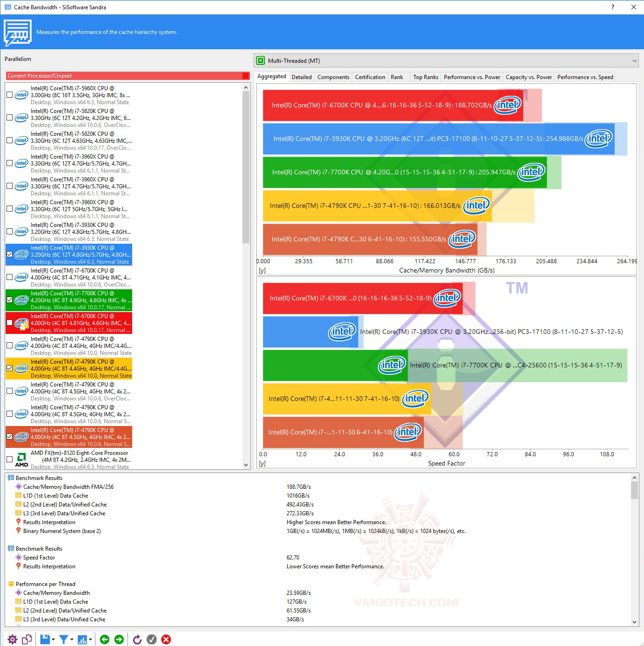Select the per-thread bandwidth value 23.59GB/s
Screen dimensions: 644x646
(299, 593)
